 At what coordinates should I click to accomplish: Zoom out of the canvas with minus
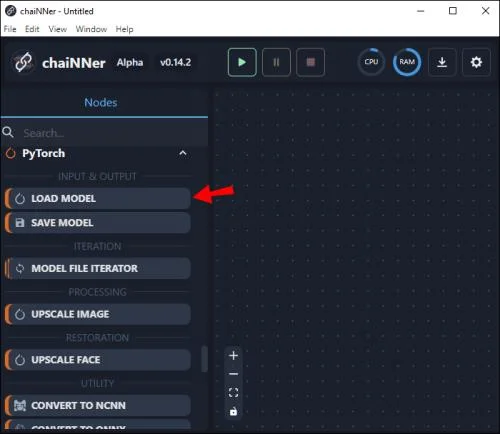[x=233, y=374]
